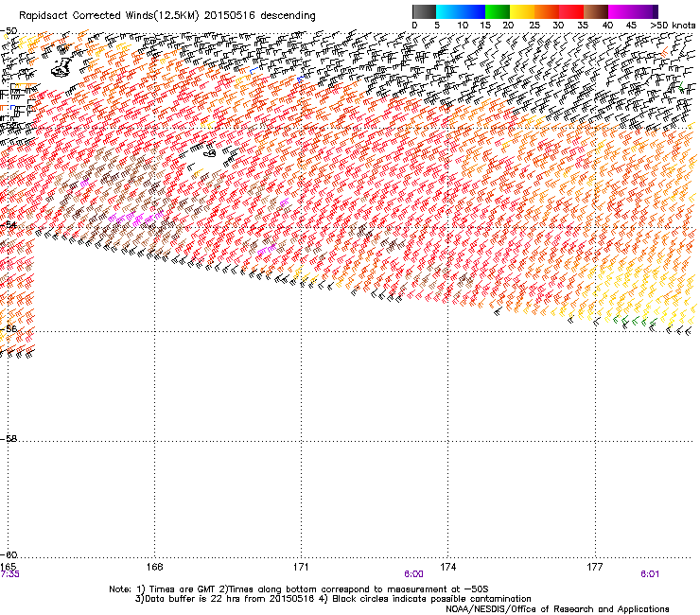Click the larger island outline near the top-left
This screenshot has width=700, height=615.
(x=61, y=66)
